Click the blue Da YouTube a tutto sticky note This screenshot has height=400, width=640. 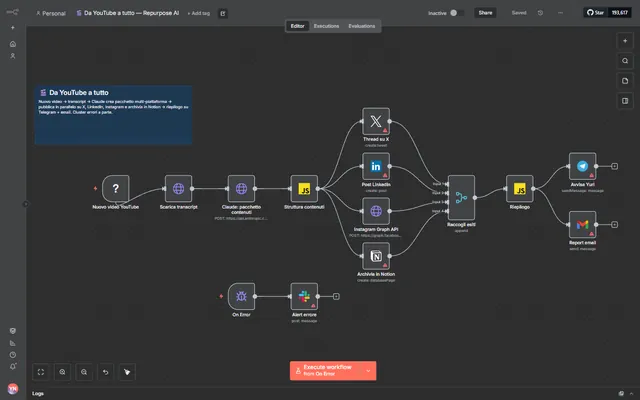113,115
